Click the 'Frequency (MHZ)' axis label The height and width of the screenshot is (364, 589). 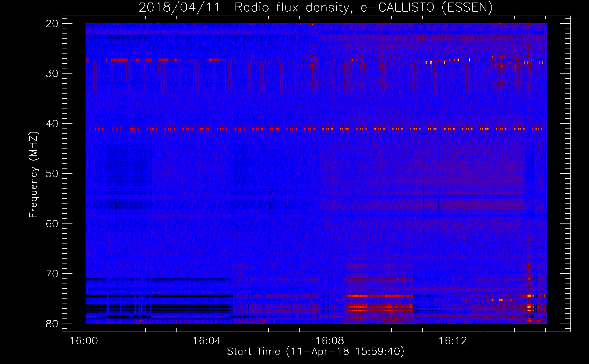point(33,175)
